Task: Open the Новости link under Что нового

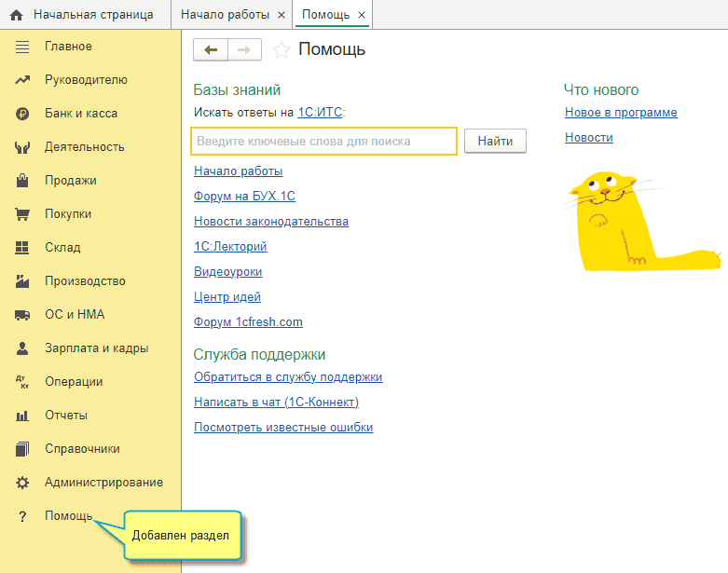Action: click(589, 138)
